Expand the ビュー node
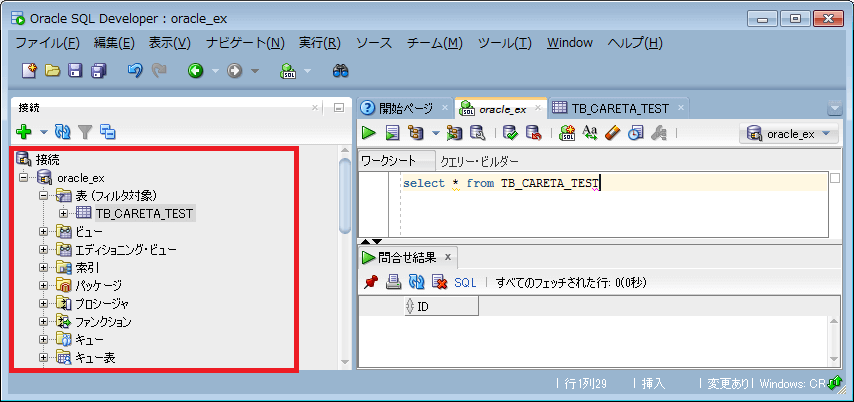This screenshot has height=402, width=854. 44,232
